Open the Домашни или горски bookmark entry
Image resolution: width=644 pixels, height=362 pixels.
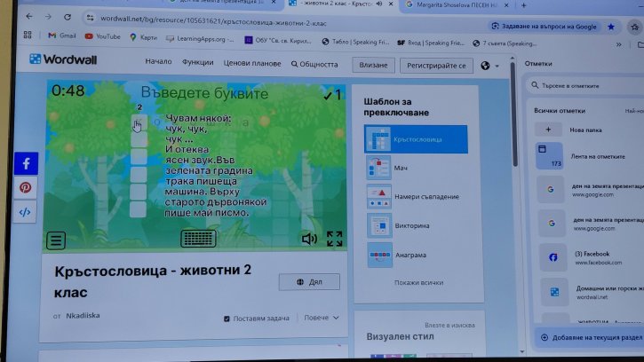(x=592, y=292)
